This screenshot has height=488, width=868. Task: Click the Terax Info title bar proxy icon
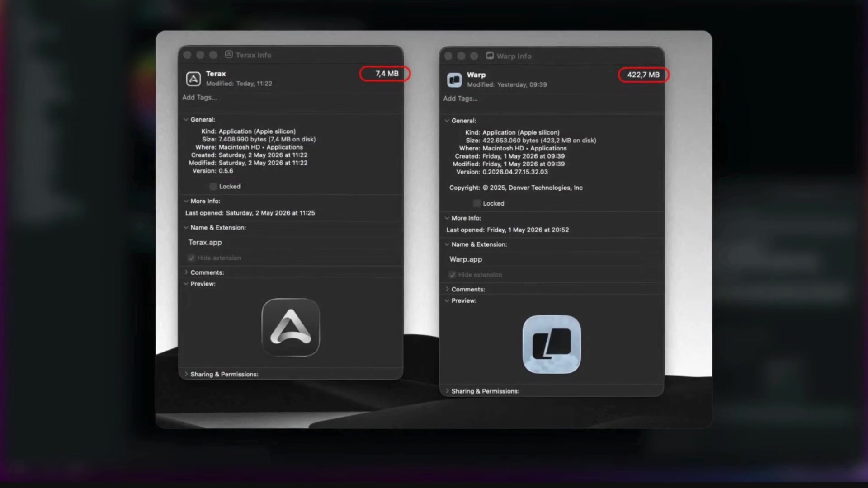pyautogui.click(x=229, y=55)
